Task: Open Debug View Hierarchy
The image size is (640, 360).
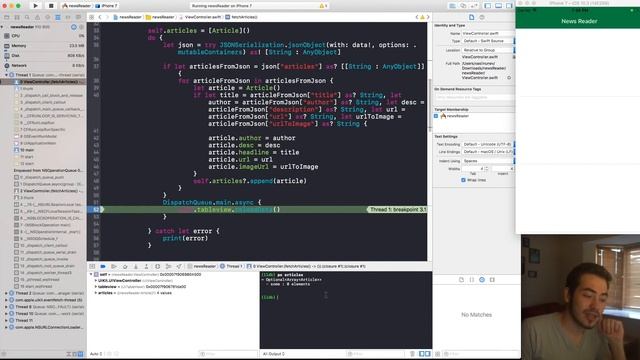Action: 158,266
